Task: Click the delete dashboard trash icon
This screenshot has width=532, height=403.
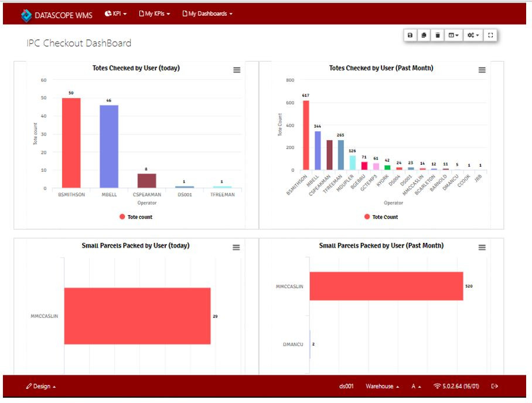Action: (438, 36)
